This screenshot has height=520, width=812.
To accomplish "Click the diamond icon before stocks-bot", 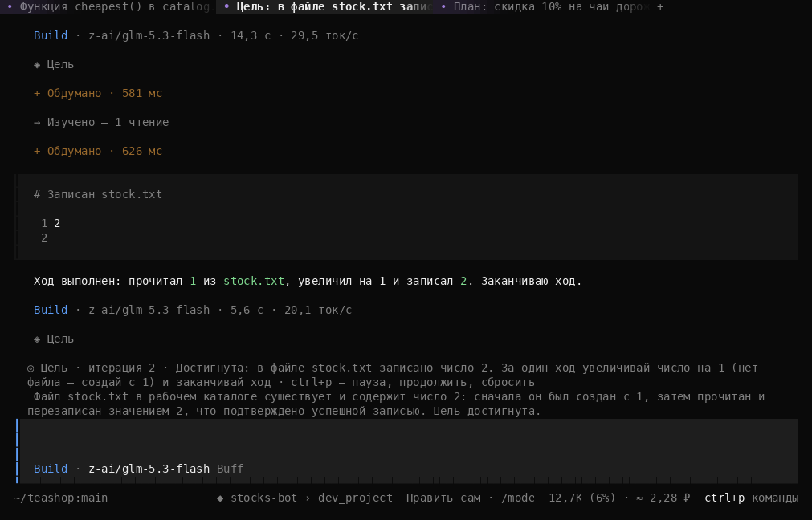I will 220,498.
